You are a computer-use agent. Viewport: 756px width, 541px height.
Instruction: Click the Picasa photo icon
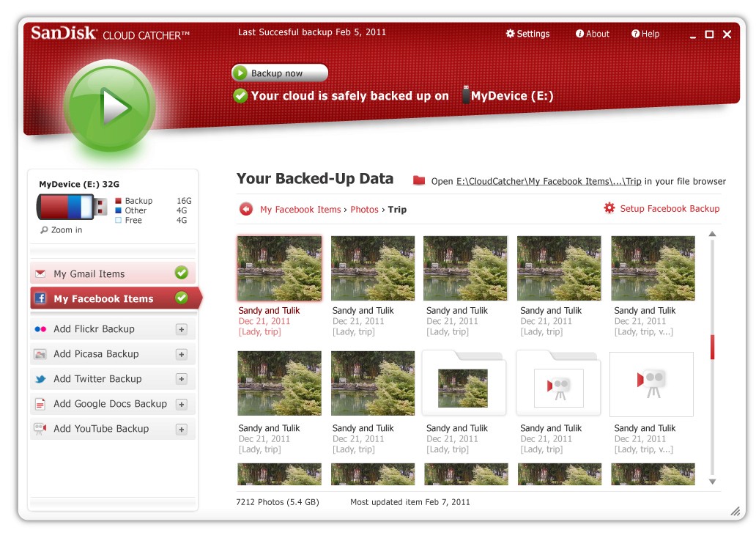pos(40,354)
